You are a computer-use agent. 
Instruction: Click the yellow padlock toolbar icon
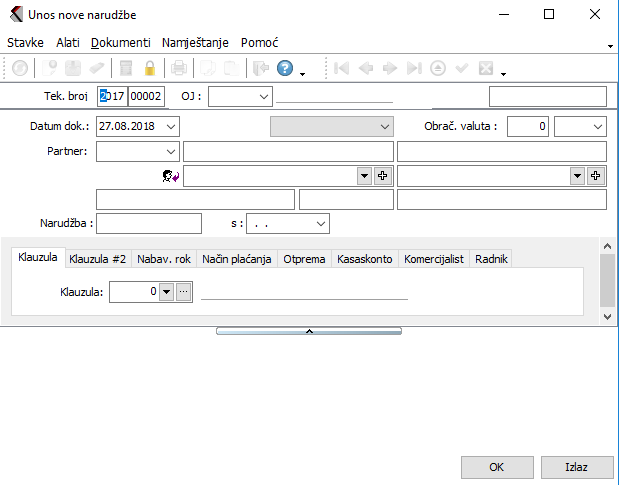150,69
